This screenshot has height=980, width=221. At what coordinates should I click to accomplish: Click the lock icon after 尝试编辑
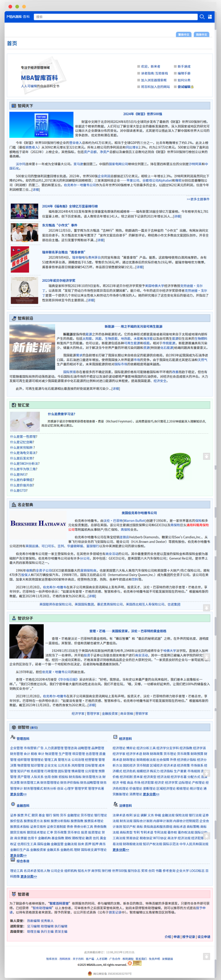192,87
